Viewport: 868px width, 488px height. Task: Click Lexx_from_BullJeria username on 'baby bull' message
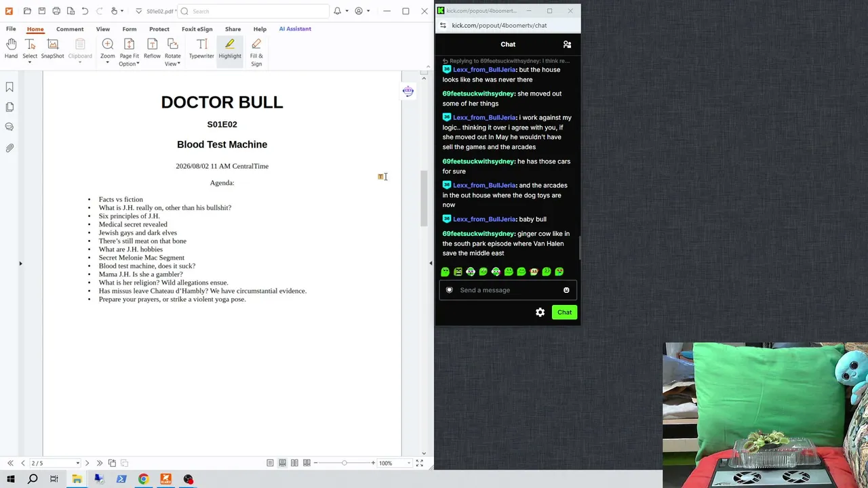click(x=484, y=220)
